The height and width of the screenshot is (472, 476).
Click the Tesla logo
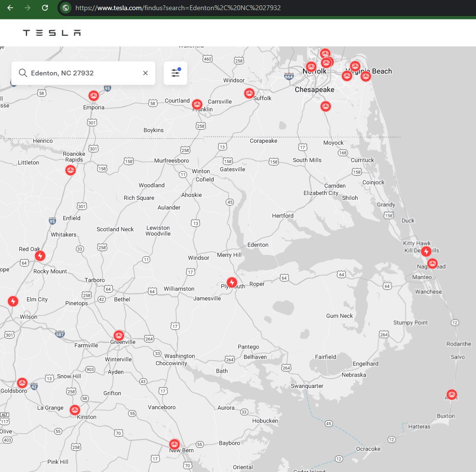[51, 32]
